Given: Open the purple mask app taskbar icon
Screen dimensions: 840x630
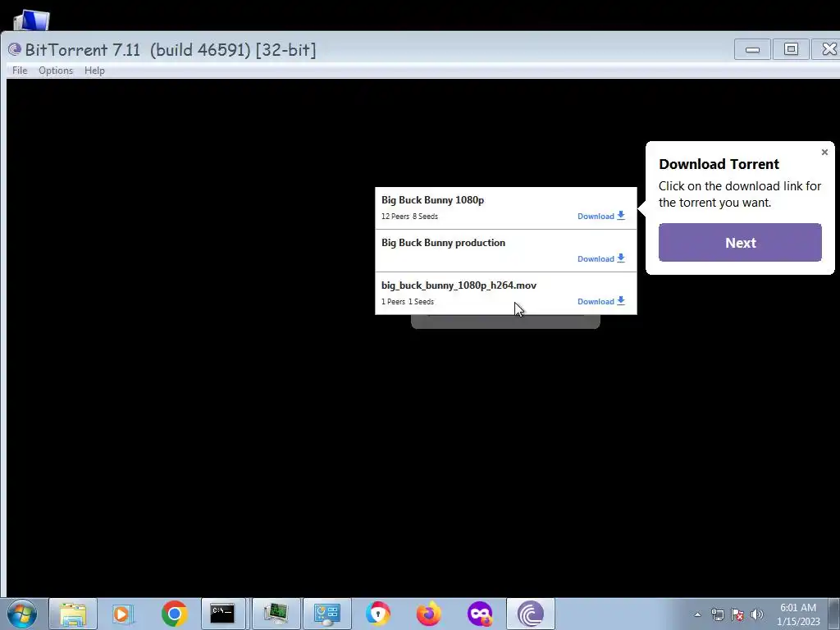Looking at the screenshot, I should tap(479, 614).
